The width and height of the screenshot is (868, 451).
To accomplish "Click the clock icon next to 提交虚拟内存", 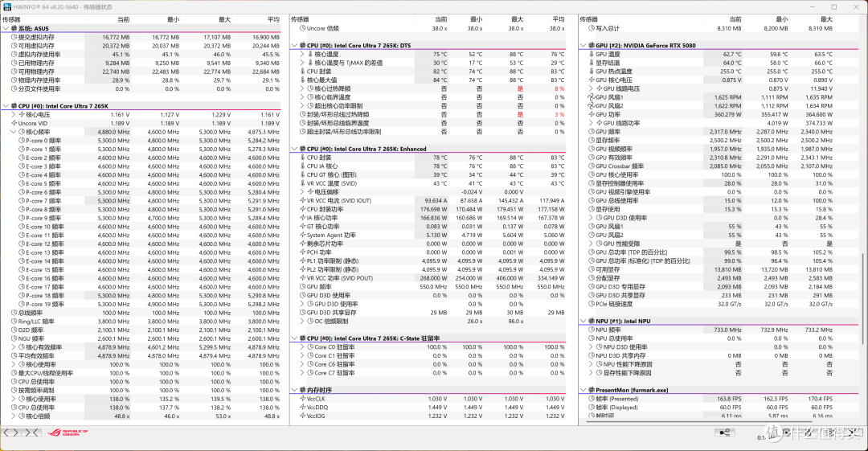I will [x=14, y=37].
